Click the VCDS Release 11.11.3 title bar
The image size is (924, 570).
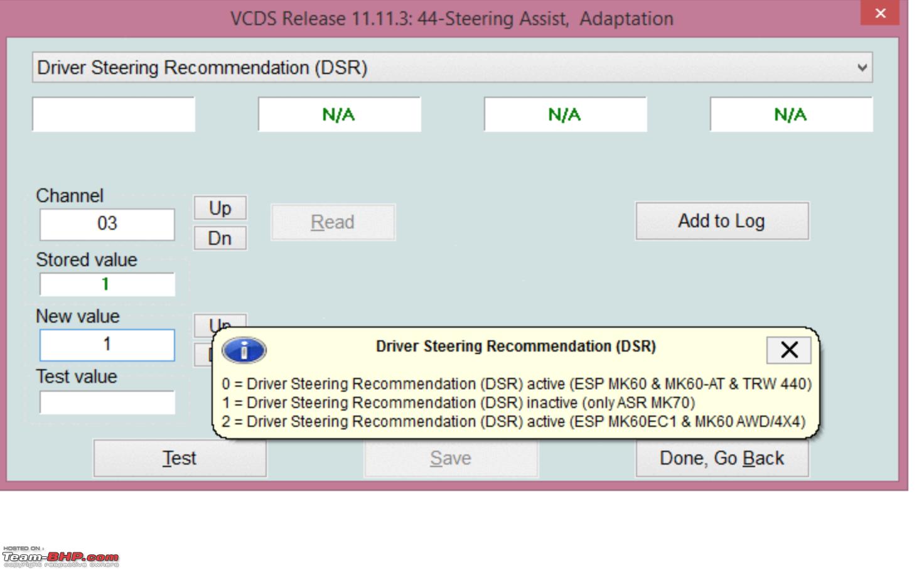point(452,18)
